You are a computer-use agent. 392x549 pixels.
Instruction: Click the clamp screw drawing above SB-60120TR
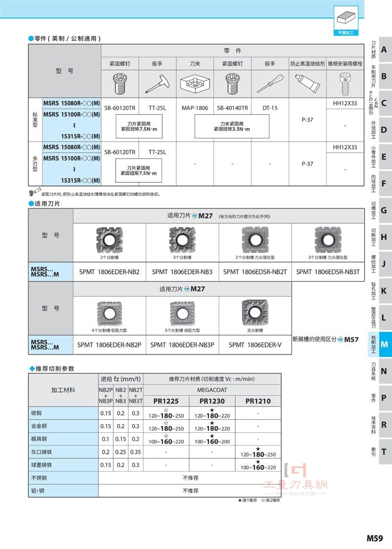pyautogui.click(x=120, y=84)
